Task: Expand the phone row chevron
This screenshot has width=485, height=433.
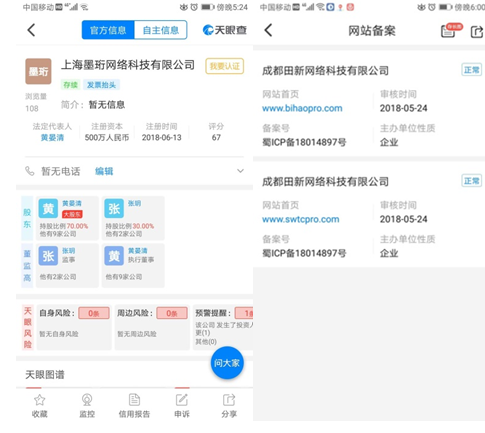Action: coord(240,171)
